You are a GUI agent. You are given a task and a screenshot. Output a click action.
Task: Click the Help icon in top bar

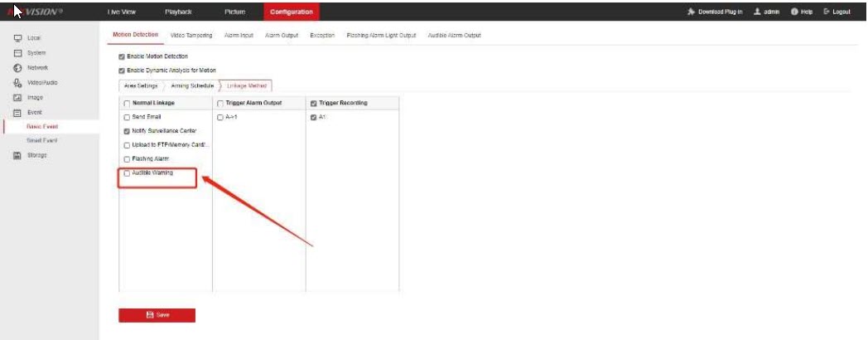(794, 12)
